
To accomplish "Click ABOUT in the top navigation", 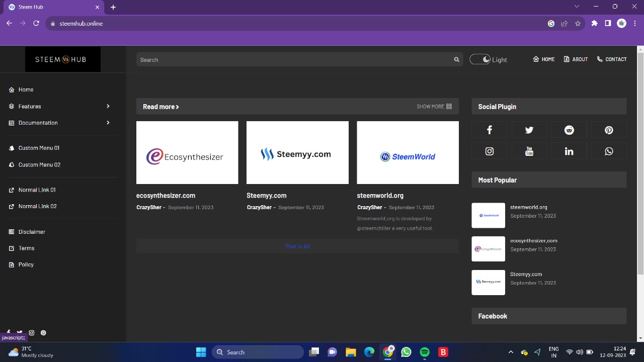I will 576,59.
